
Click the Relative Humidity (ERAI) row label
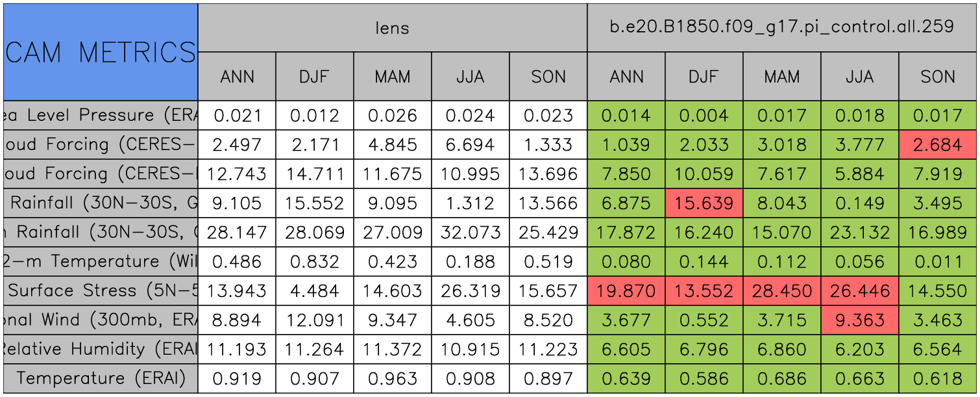point(101,350)
